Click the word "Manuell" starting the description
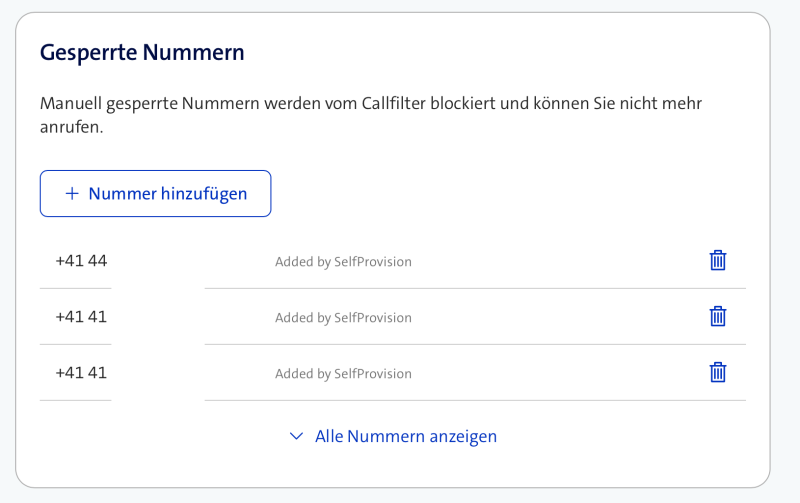Screen dimensions: 800x503 pyautogui.click(x=73, y=103)
